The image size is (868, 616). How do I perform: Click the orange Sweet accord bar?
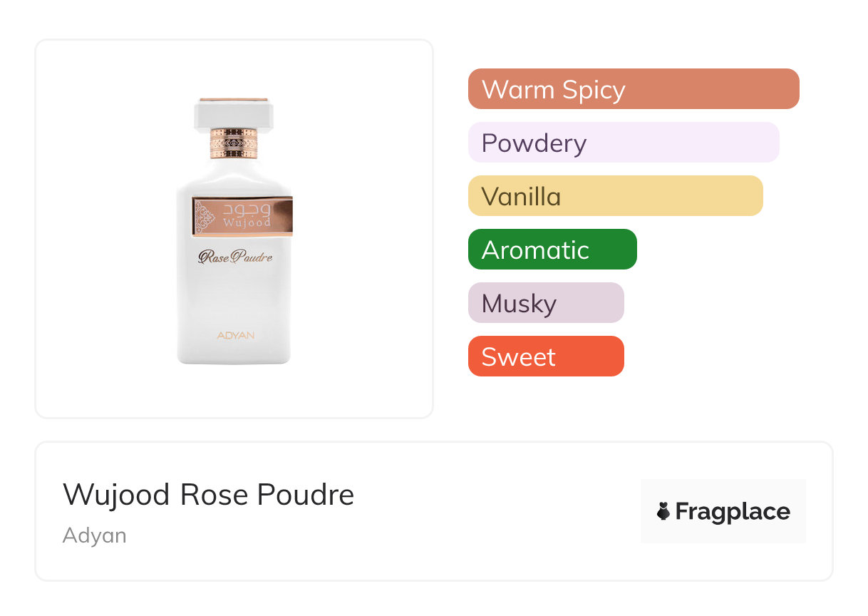pos(545,356)
